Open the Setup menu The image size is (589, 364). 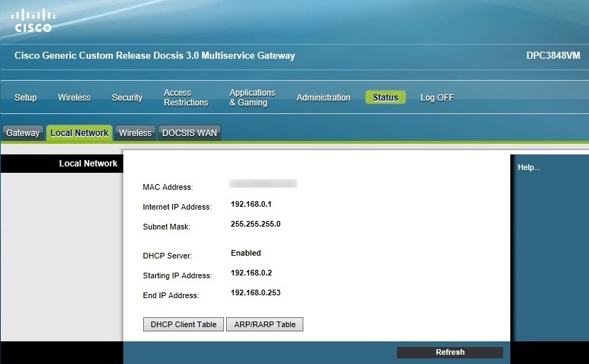[26, 98]
